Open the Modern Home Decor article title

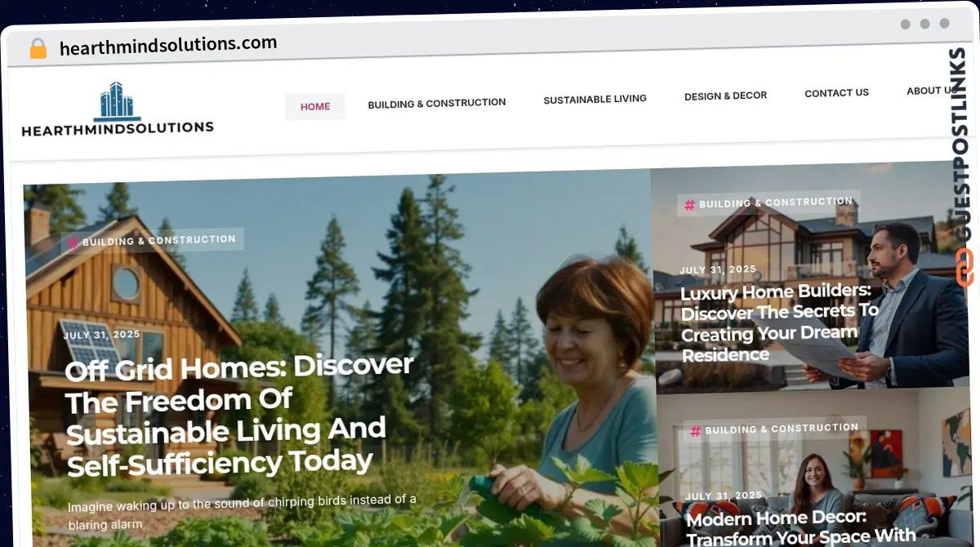800,527
